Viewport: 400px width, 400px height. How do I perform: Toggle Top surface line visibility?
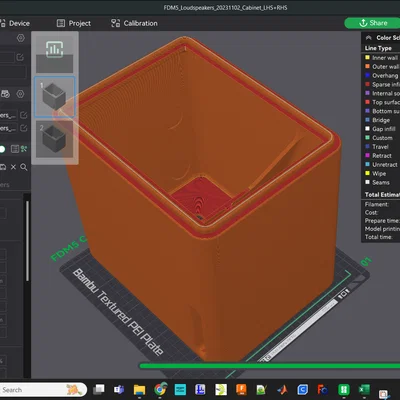point(382,102)
